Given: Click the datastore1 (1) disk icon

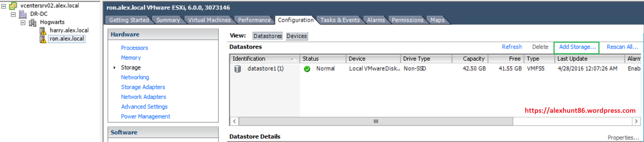Looking at the screenshot, I should point(238,69).
